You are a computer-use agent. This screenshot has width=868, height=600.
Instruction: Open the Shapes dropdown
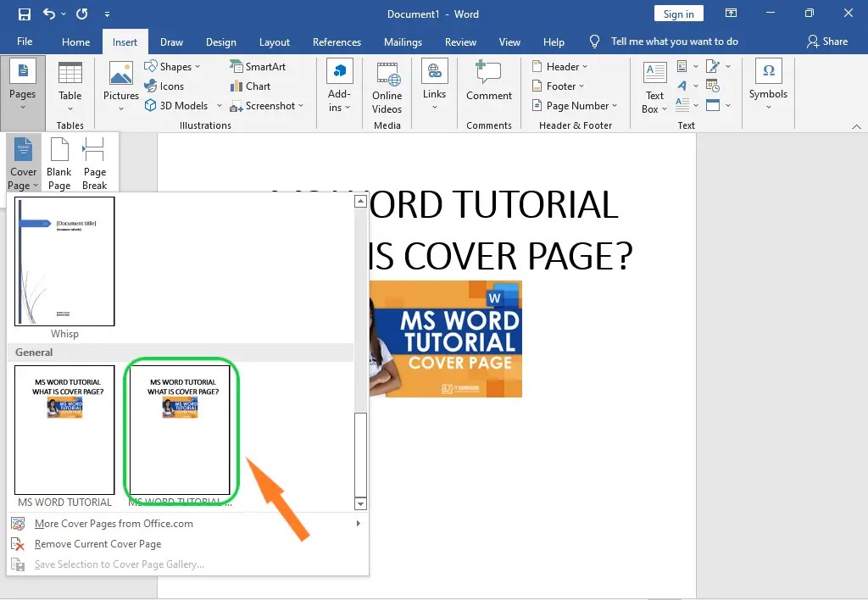pos(174,66)
